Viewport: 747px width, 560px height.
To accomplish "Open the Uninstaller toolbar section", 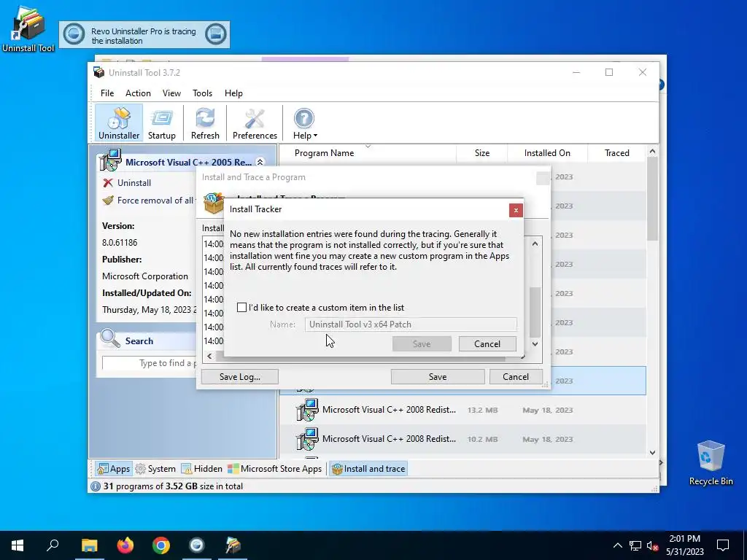I will pyautogui.click(x=119, y=122).
